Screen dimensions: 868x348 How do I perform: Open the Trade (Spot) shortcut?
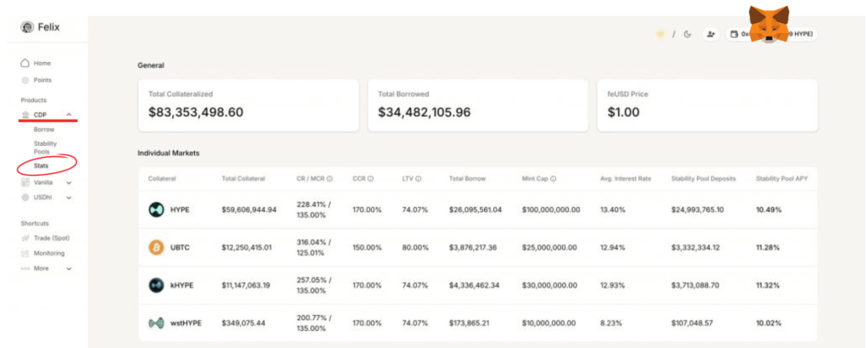pos(49,238)
